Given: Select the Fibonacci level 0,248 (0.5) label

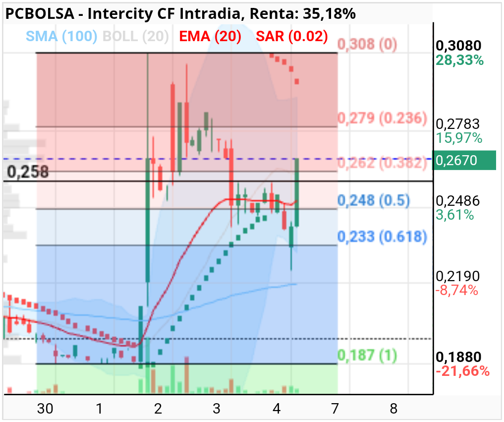Looking at the screenshot, I should (x=374, y=200).
